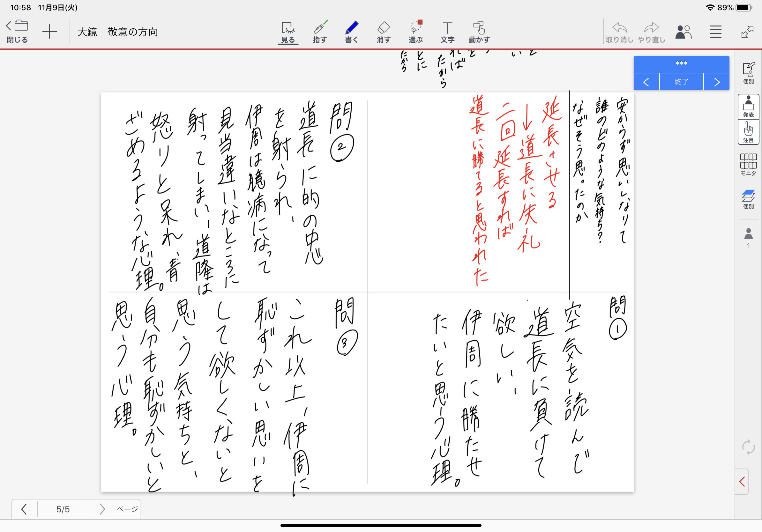Click the previous page arrow at bottom
The image size is (762, 532).
pyautogui.click(x=24, y=509)
